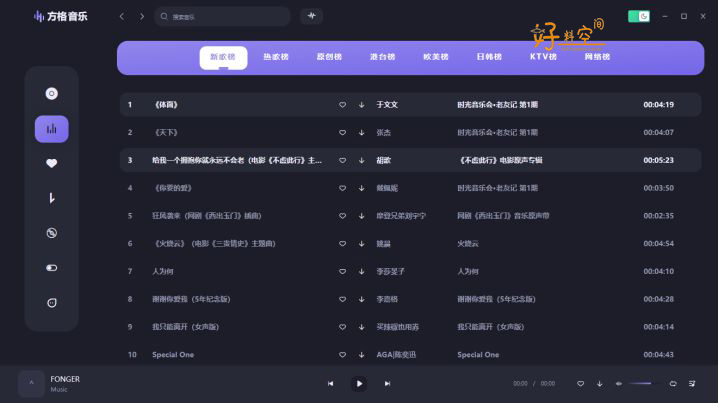The image size is (718, 403).
Task: Open favorites heart in the sidebar
Action: point(52,163)
